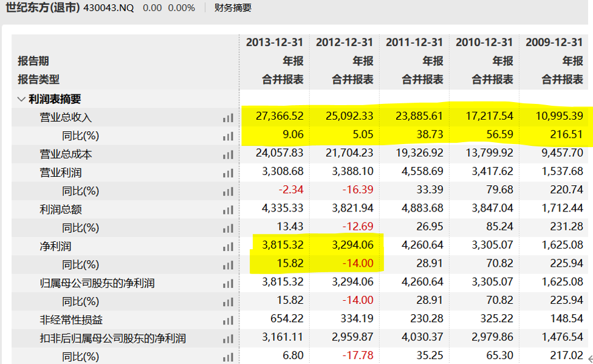
Task: Click 合并报表 under the 2009-12-31 column
Action: tap(562, 80)
